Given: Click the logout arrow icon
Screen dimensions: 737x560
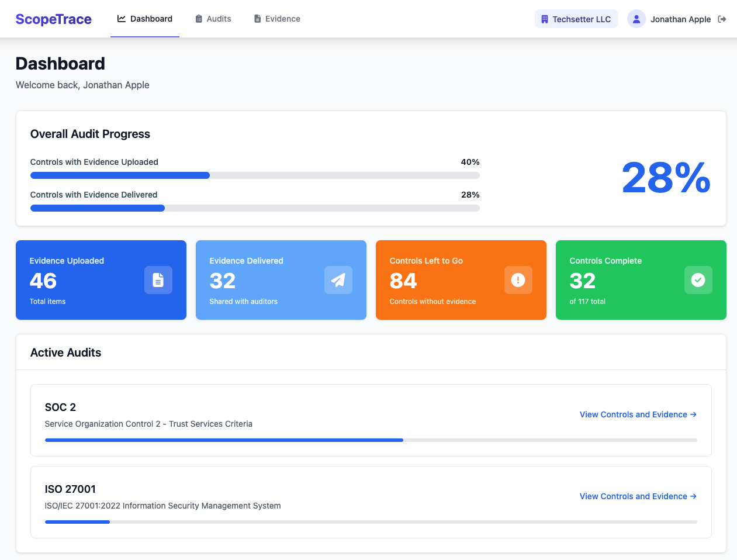Looking at the screenshot, I should click(x=722, y=19).
